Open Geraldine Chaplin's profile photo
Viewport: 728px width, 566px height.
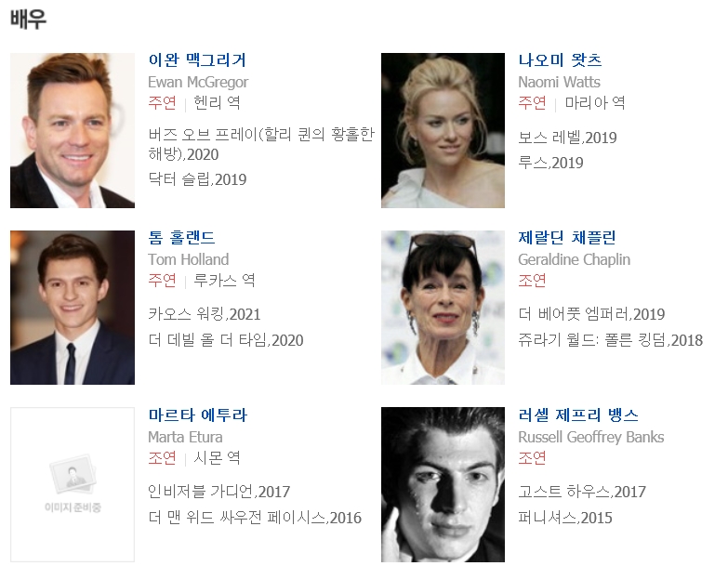[443, 308]
